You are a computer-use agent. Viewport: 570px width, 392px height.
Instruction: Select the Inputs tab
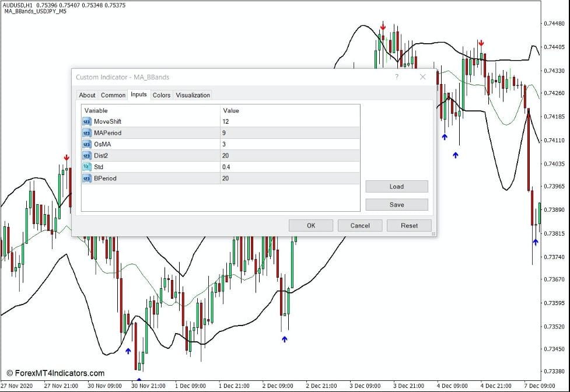tap(139, 95)
